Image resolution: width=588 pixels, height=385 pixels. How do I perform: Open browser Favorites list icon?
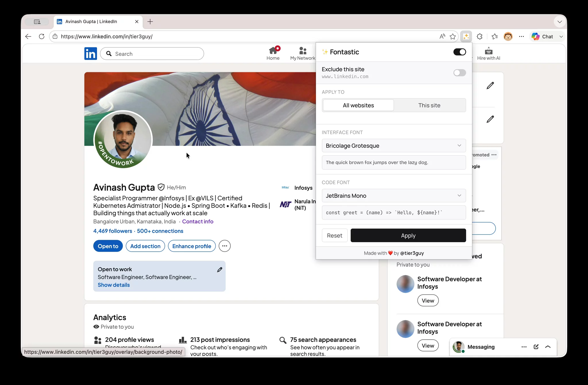tap(494, 36)
